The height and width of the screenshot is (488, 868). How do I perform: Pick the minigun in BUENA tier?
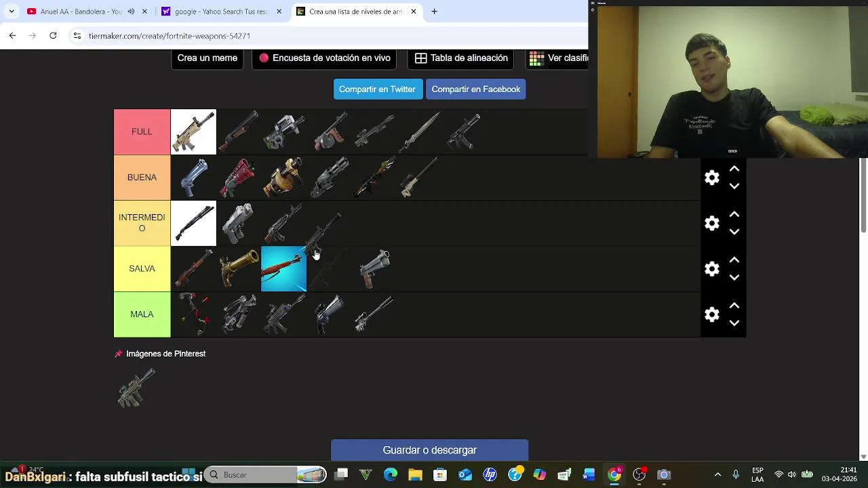point(330,178)
